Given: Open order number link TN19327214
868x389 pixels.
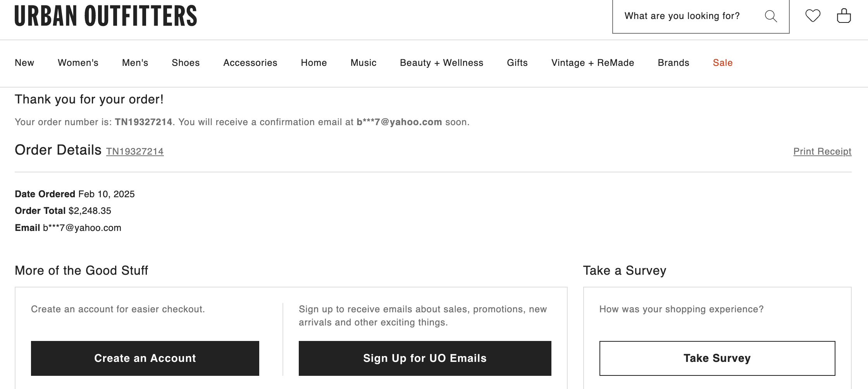Looking at the screenshot, I should pyautogui.click(x=135, y=151).
